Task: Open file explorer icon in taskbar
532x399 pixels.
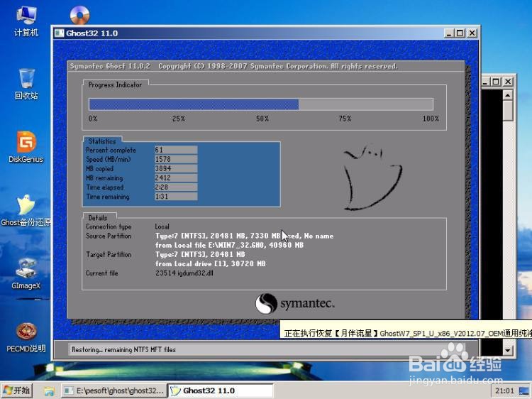Action: 49,391
